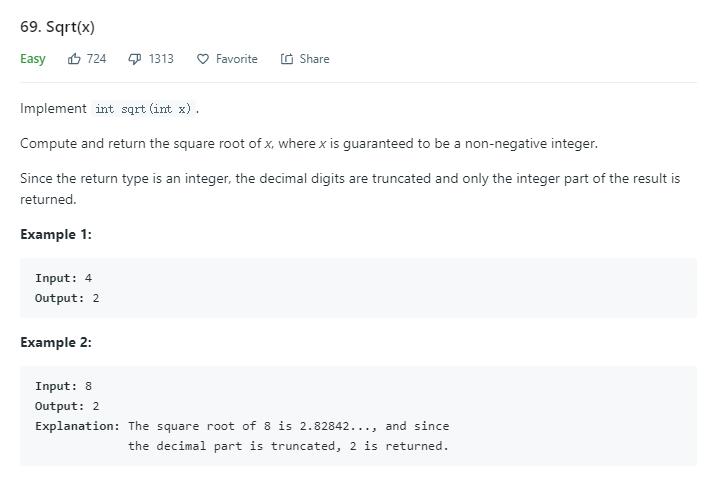Click the Input: 4 line
Viewport: 713px width, 481px height.
(x=64, y=278)
